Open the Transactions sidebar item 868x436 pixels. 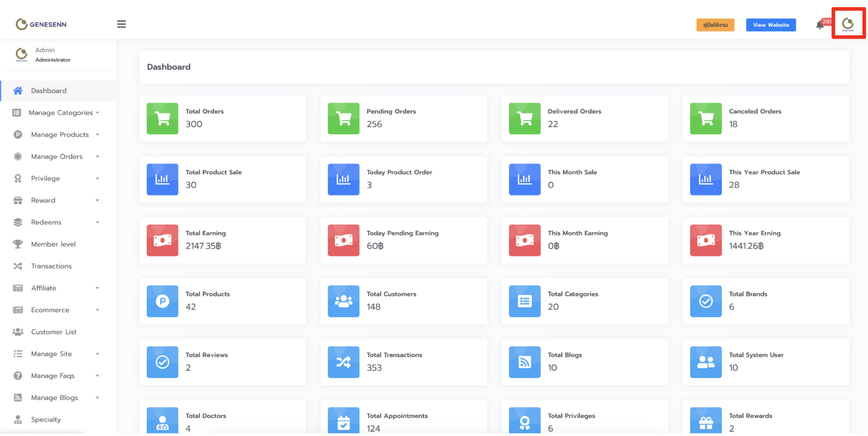[51, 266]
